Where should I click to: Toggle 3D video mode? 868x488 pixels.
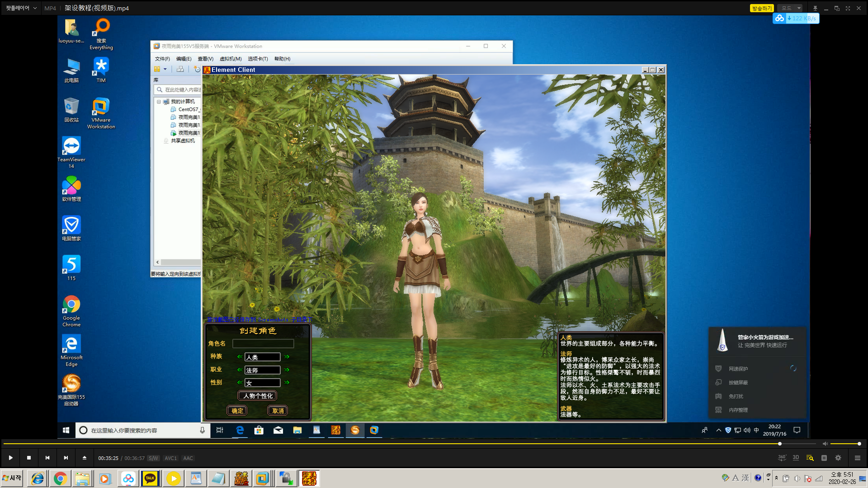pyautogui.click(x=796, y=458)
